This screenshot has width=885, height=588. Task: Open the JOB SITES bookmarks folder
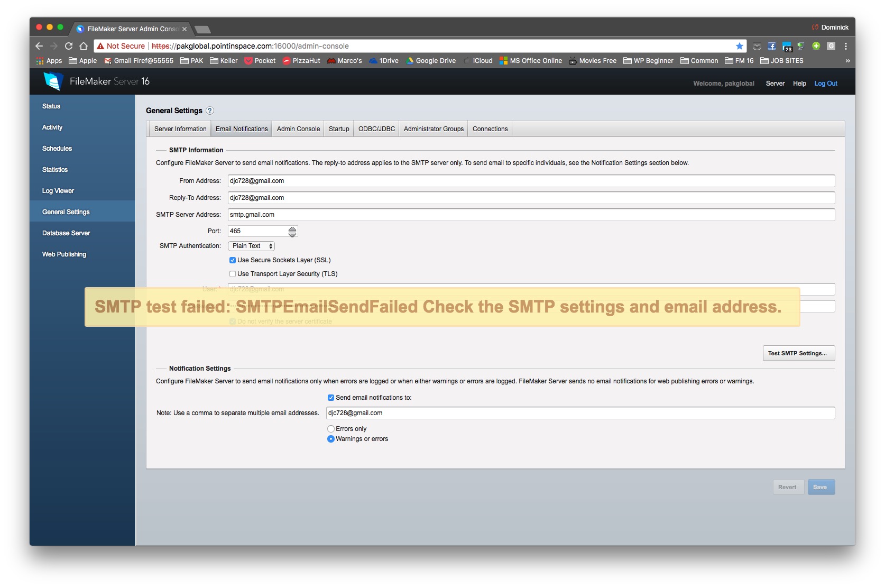pyautogui.click(x=782, y=61)
